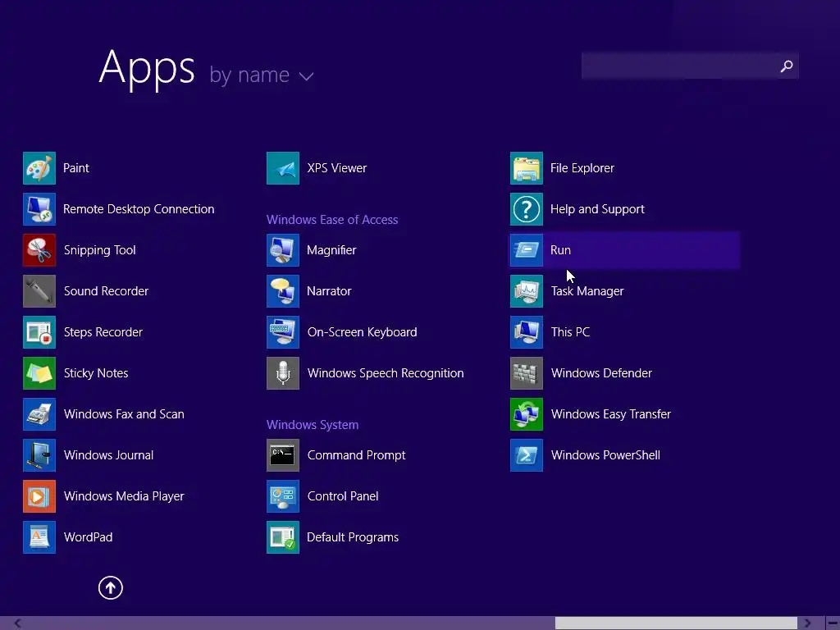The height and width of the screenshot is (630, 840).
Task: Click Windows Speech Recognition microphone icon
Action: click(x=283, y=373)
